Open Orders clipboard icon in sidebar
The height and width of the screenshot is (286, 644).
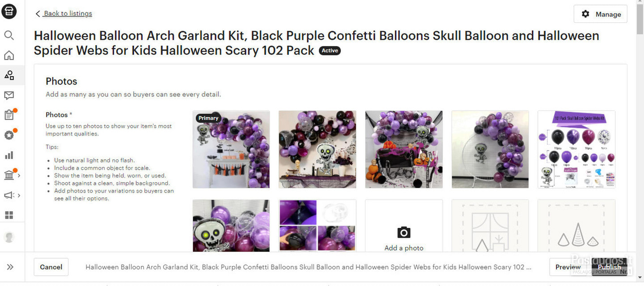[x=9, y=115]
